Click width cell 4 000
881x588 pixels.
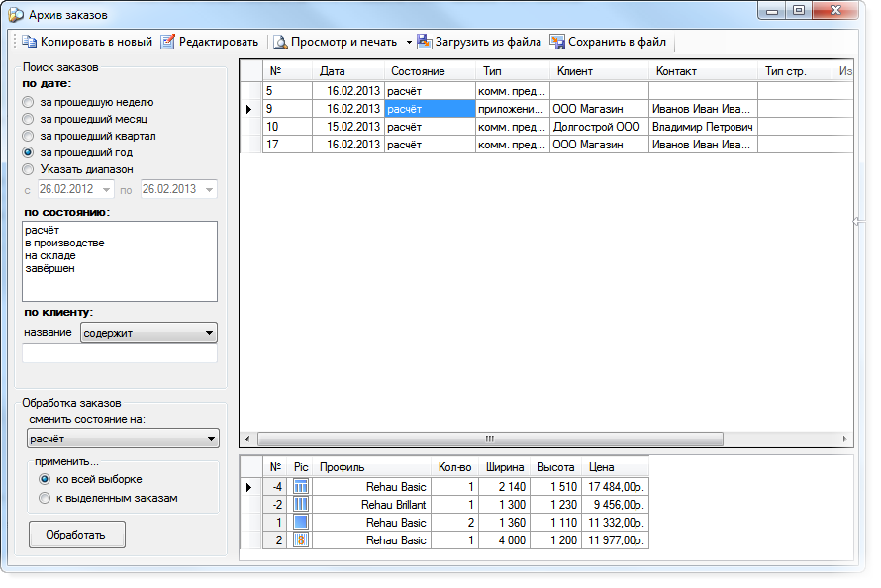(x=504, y=540)
